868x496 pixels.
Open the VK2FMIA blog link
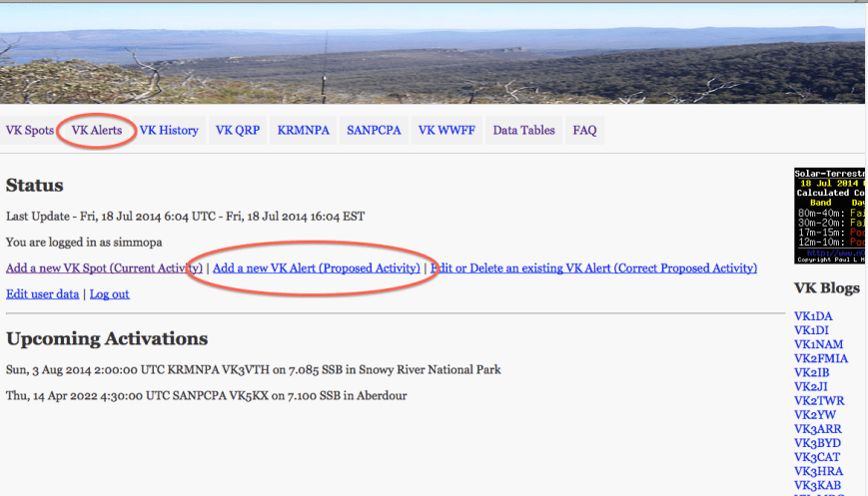click(x=819, y=358)
